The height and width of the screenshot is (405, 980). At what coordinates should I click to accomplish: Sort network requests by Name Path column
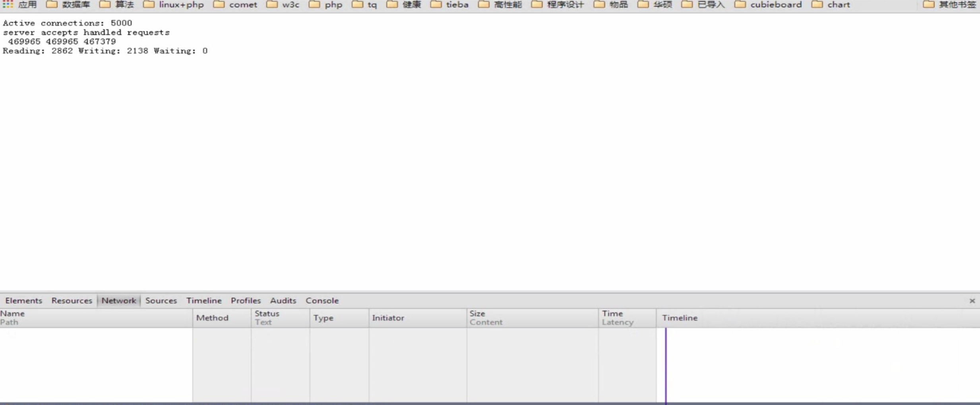coord(96,318)
